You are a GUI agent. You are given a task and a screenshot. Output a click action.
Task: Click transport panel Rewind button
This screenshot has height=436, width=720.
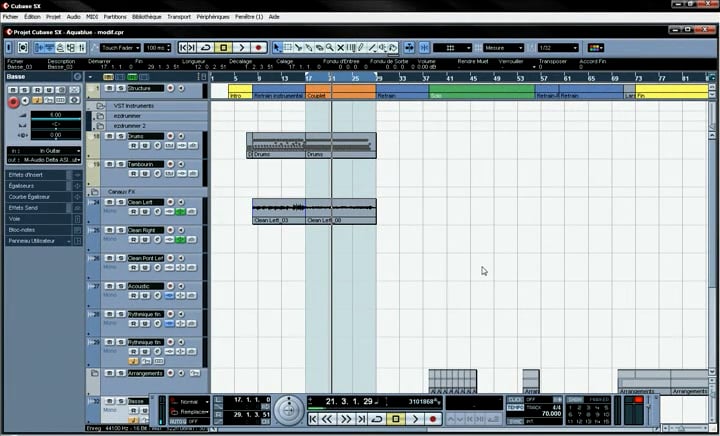tap(327, 419)
